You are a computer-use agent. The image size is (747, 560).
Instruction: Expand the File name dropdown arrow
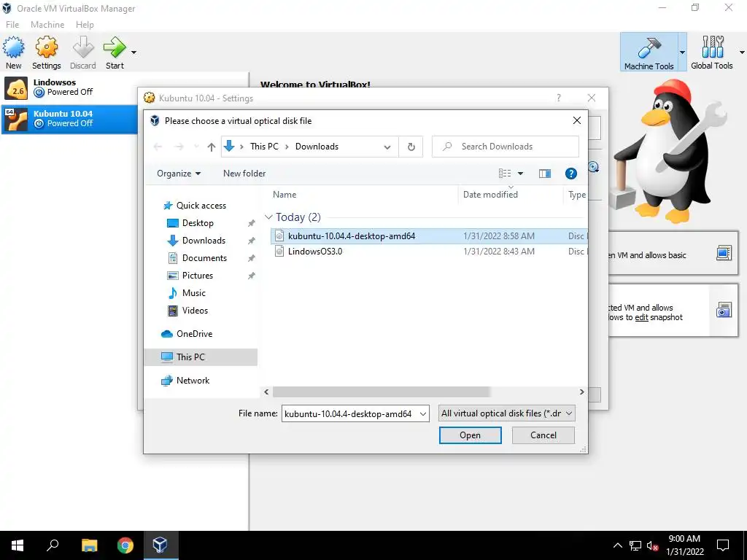[x=423, y=414]
